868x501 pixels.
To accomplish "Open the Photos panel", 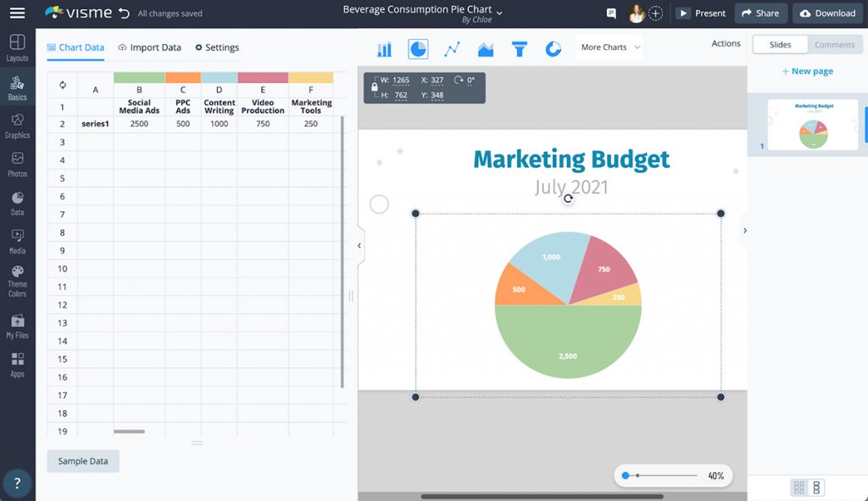I will (17, 162).
